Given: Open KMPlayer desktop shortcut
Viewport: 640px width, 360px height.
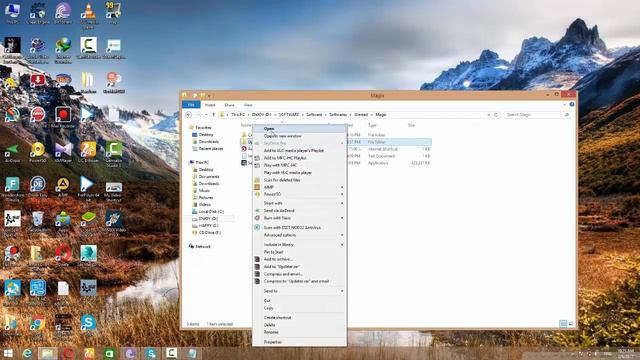Looking at the screenshot, I should pyautogui.click(x=63, y=152).
